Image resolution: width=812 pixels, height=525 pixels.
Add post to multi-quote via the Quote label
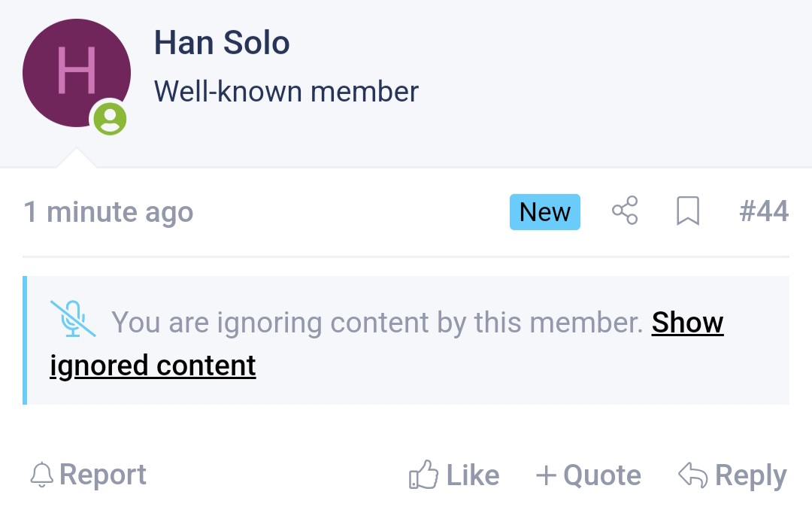(602, 475)
